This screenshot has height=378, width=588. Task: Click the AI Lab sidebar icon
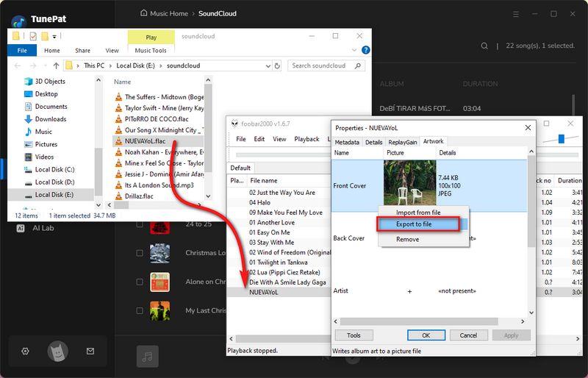point(21,229)
